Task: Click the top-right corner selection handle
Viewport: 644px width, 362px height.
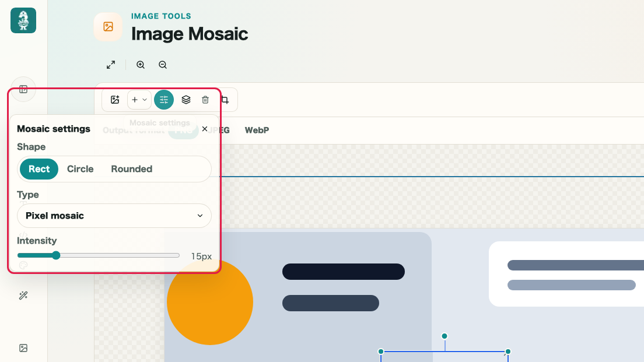Action: click(508, 352)
